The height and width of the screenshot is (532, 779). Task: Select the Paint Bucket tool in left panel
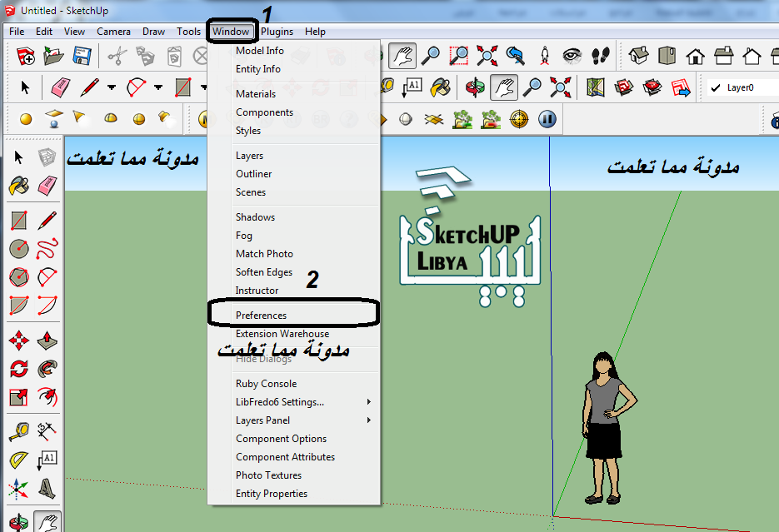(x=19, y=186)
